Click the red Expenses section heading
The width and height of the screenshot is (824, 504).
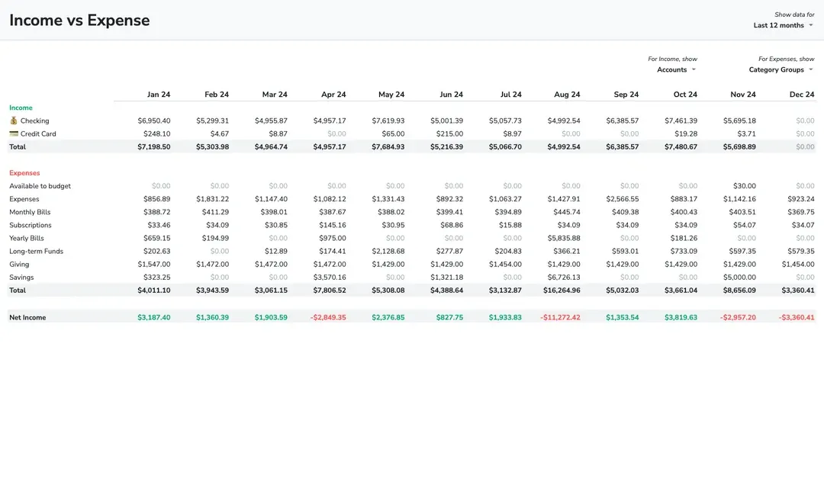click(x=24, y=173)
